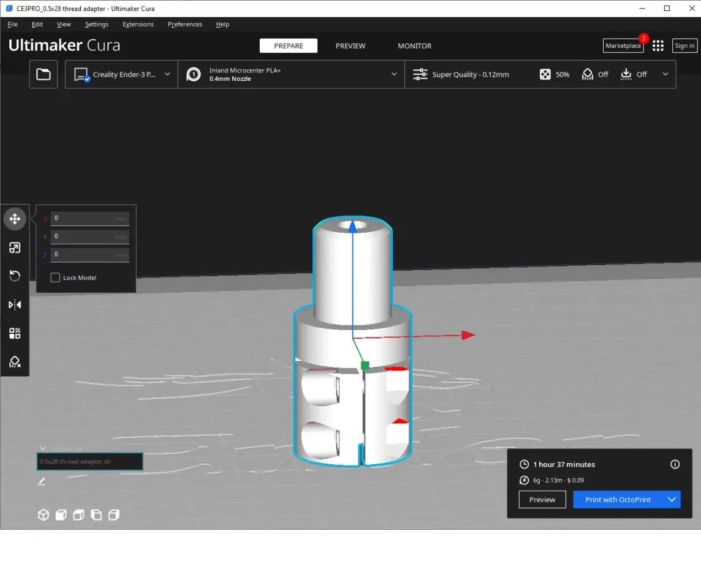
Task: Show print time details info icon
Action: pos(675,464)
